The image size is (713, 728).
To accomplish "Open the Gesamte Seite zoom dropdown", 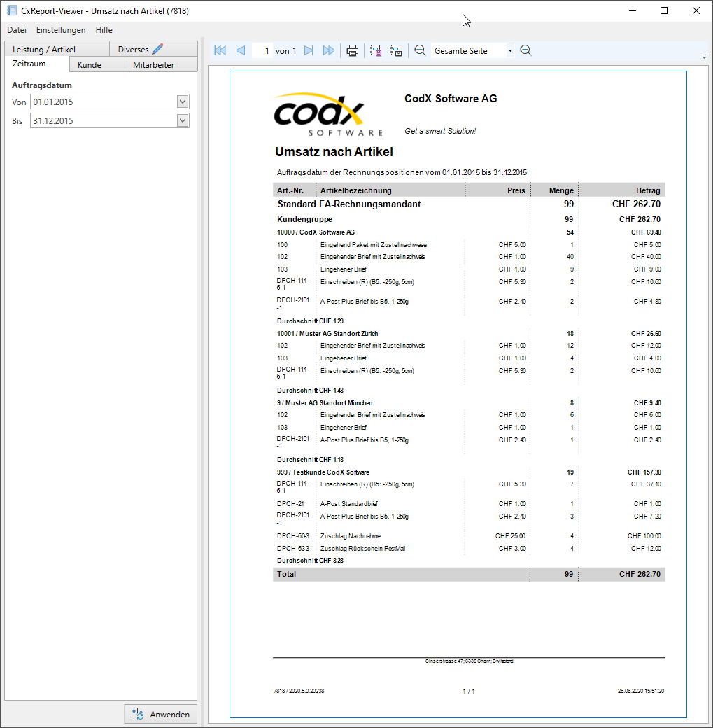I will [x=510, y=50].
